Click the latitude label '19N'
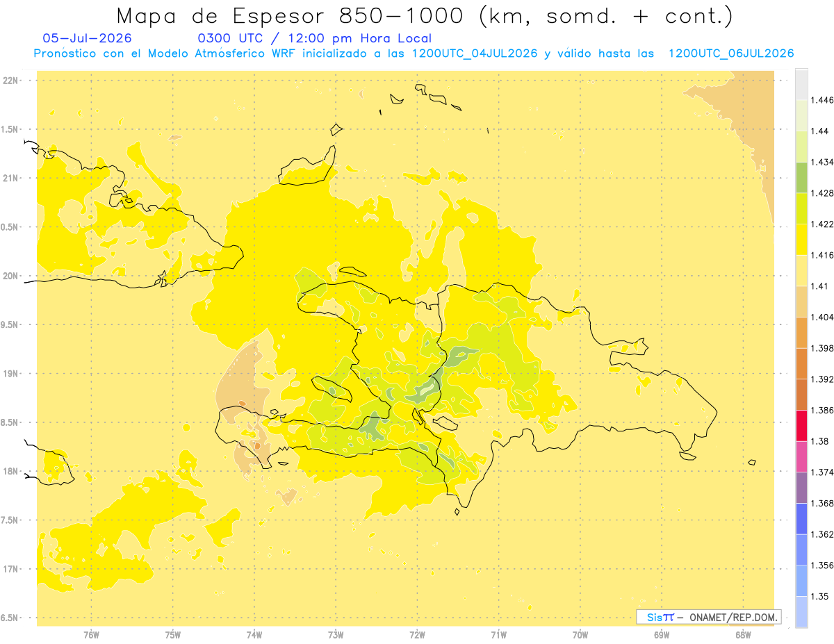Screen dimensions: 834x644 click(x=10, y=374)
